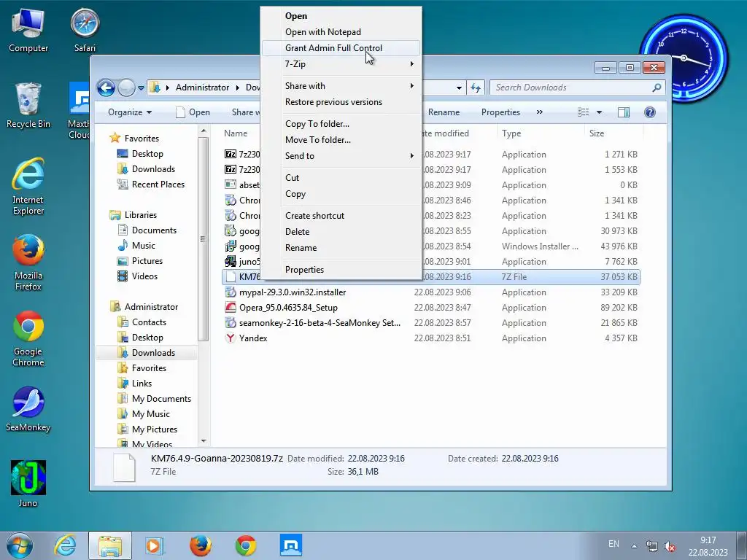Screen dimensions: 747x560
Task: Click the Windows Start orb
Action: (x=20, y=545)
